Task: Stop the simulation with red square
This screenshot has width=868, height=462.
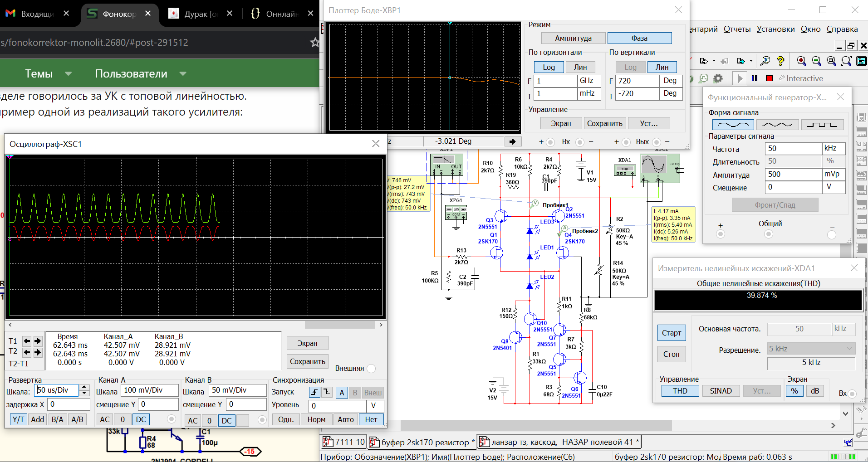Action: [769, 78]
